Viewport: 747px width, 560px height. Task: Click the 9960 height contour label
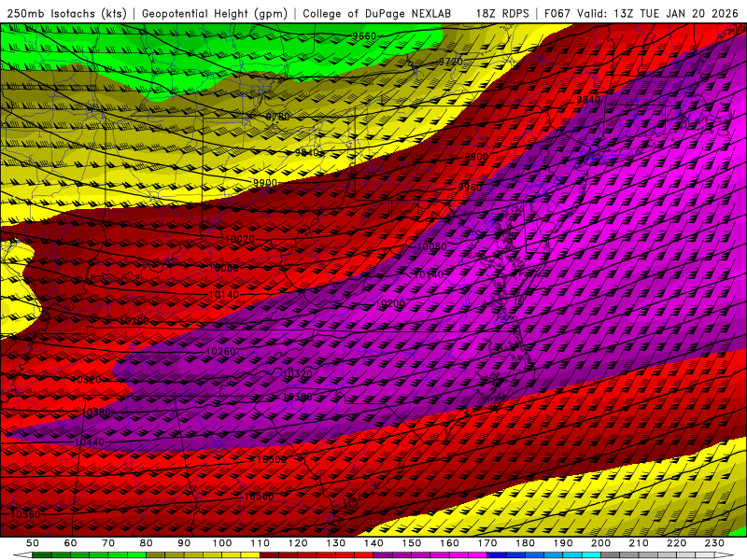[x=470, y=188]
